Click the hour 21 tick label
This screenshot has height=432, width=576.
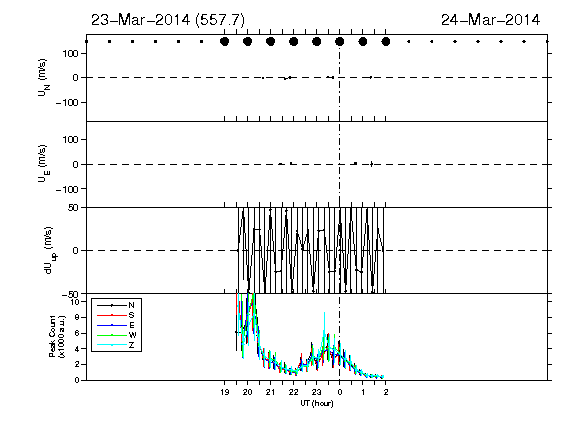click(x=270, y=392)
